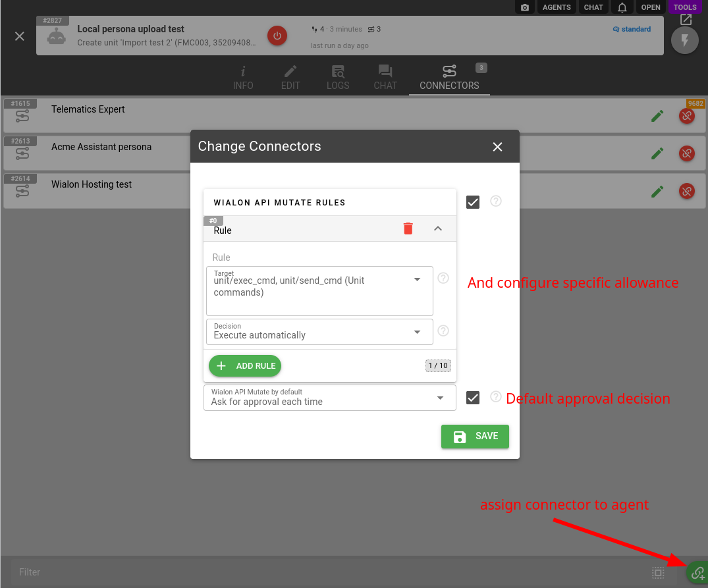Click the green assign connector button
Screen dimensions: 708x588
(697, 573)
